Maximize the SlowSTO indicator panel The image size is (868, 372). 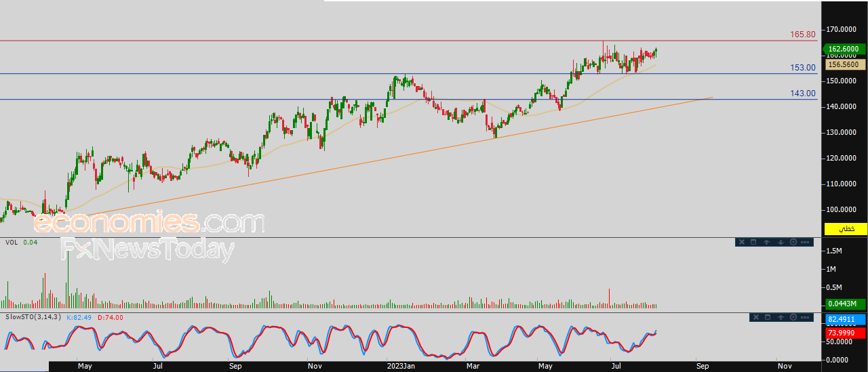click(x=767, y=317)
